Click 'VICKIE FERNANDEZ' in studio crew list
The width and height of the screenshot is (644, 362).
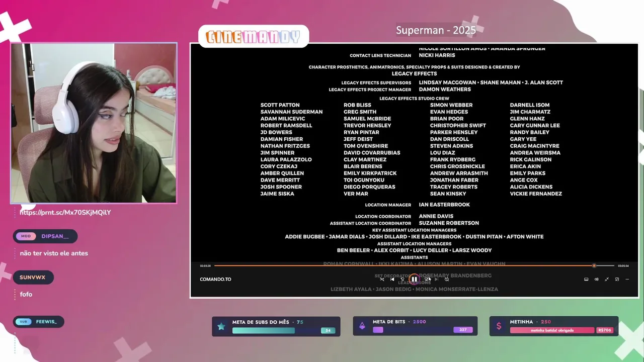[x=536, y=194]
